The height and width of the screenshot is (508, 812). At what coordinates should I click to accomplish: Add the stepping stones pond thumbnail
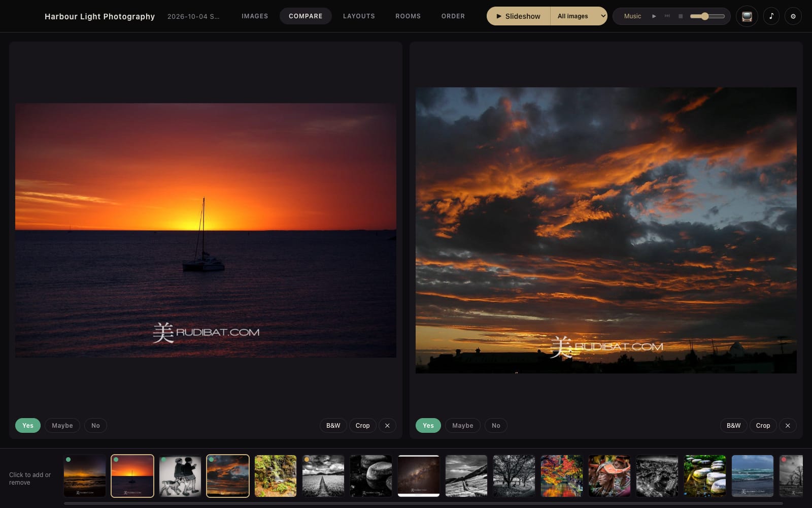[x=705, y=476]
